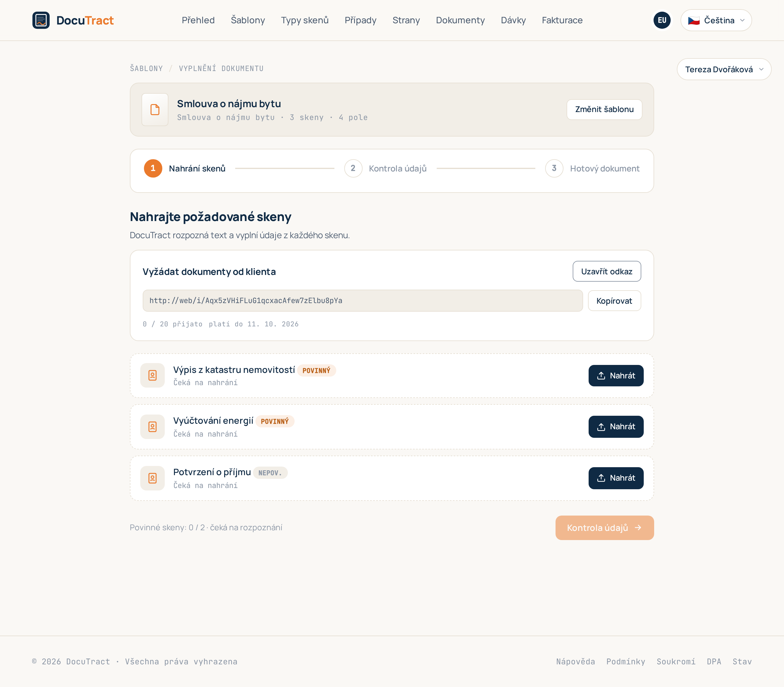Click the EU region badge
This screenshot has width=784, height=687.
coord(662,20)
